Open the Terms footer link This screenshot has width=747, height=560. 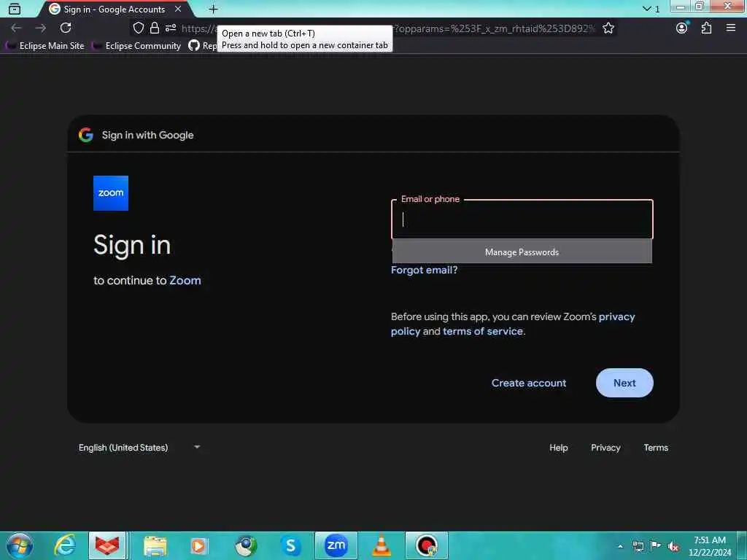(656, 448)
